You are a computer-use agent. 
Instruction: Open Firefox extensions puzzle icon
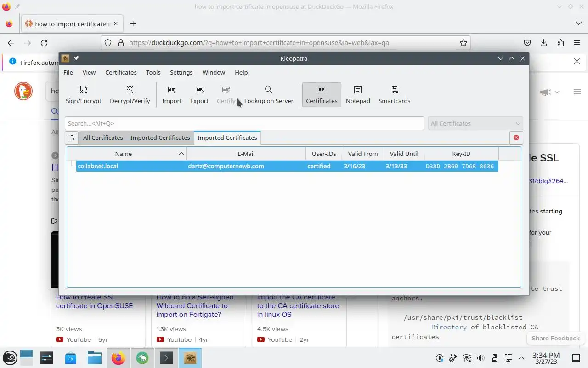coord(560,43)
